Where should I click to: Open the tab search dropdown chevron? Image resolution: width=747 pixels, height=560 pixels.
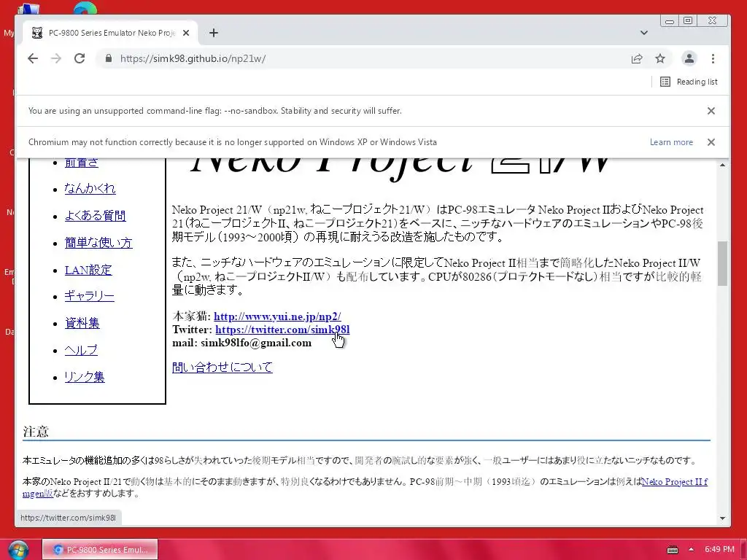tap(643, 33)
